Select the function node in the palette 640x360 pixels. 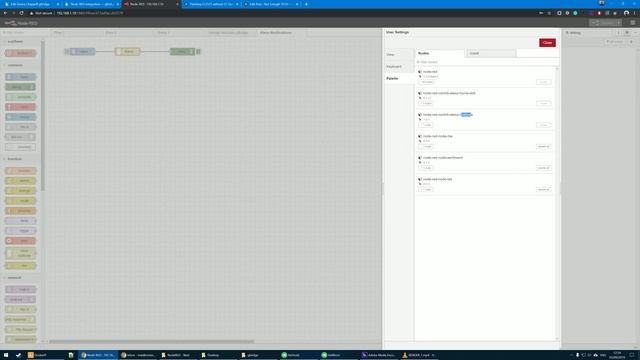(20, 171)
